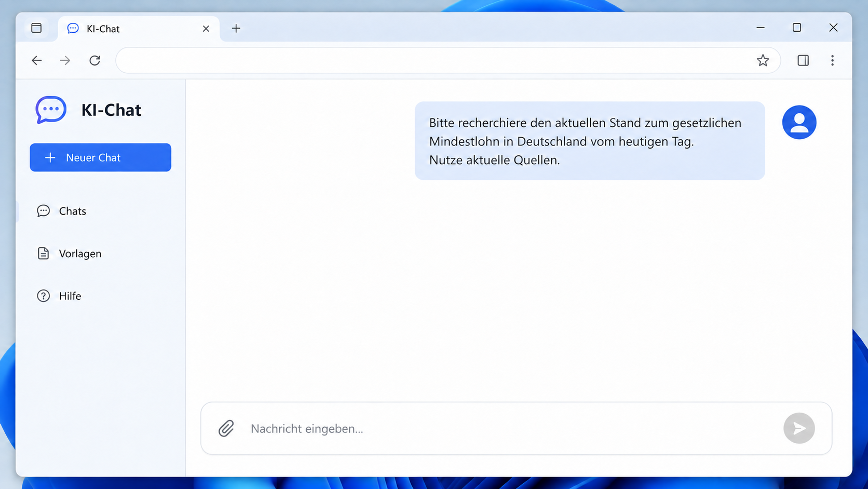Image resolution: width=868 pixels, height=489 pixels.
Task: Click the user profile avatar
Action: [799, 122]
